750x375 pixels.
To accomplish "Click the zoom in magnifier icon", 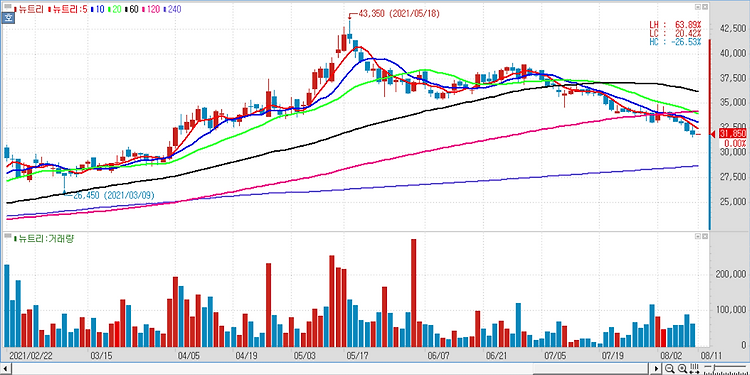I will pos(683,368).
